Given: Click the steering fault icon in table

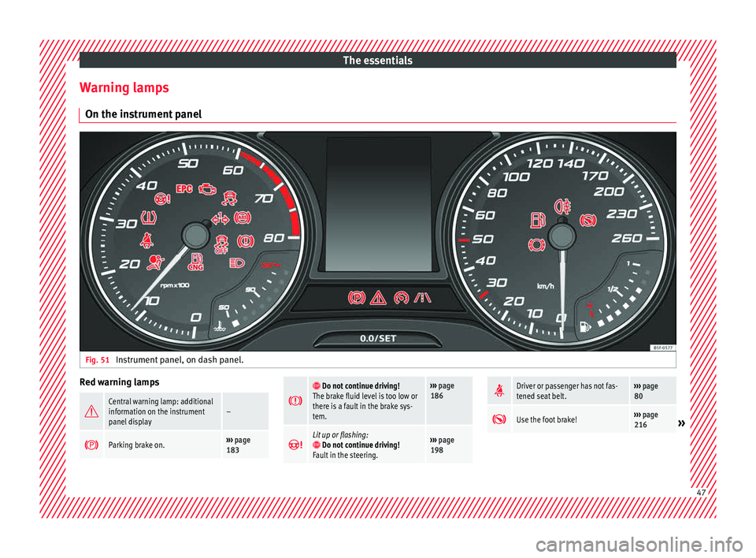Looking at the screenshot, I should (295, 445).
